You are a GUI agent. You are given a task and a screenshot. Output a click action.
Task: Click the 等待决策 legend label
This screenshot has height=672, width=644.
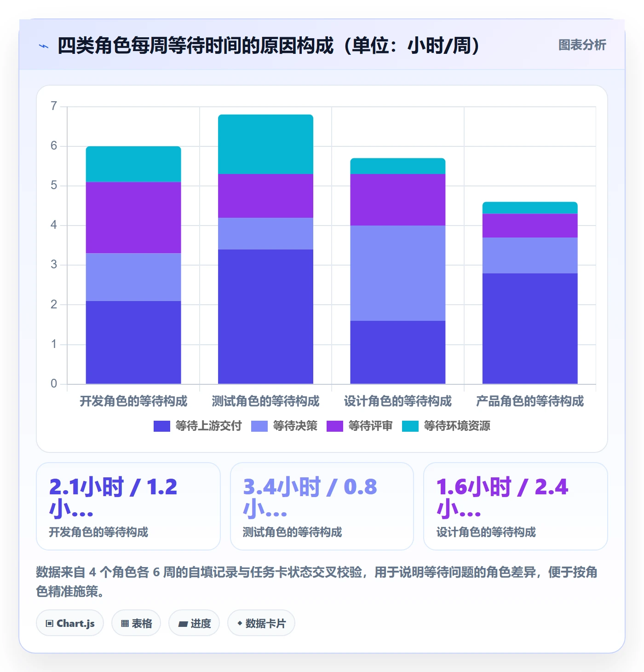coord(295,426)
